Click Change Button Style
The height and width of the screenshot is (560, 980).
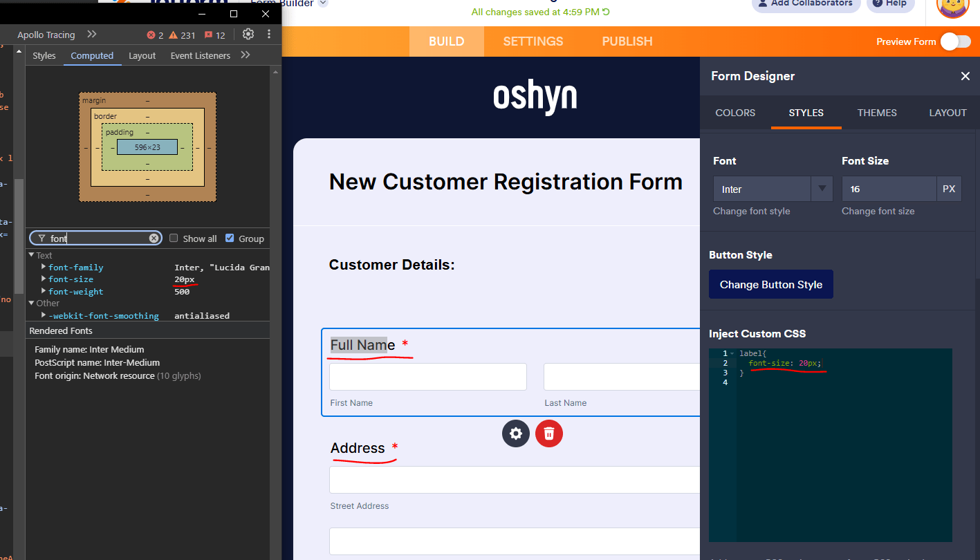point(771,284)
